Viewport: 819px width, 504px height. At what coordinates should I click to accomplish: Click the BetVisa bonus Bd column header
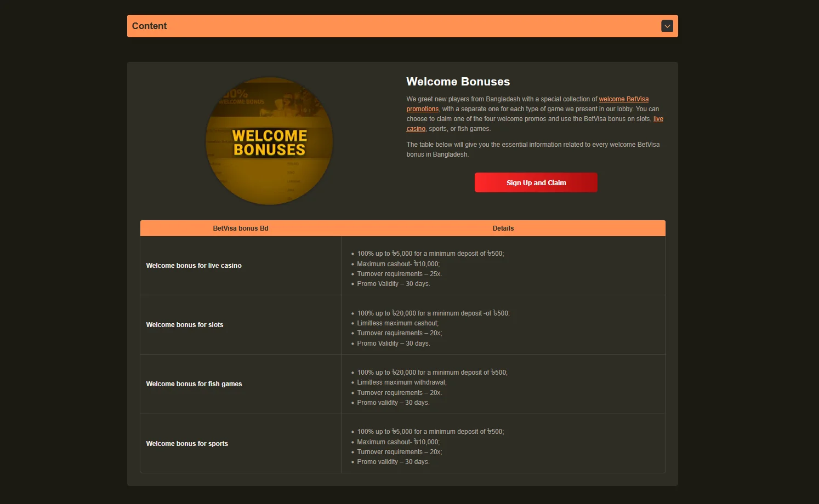[240, 228]
